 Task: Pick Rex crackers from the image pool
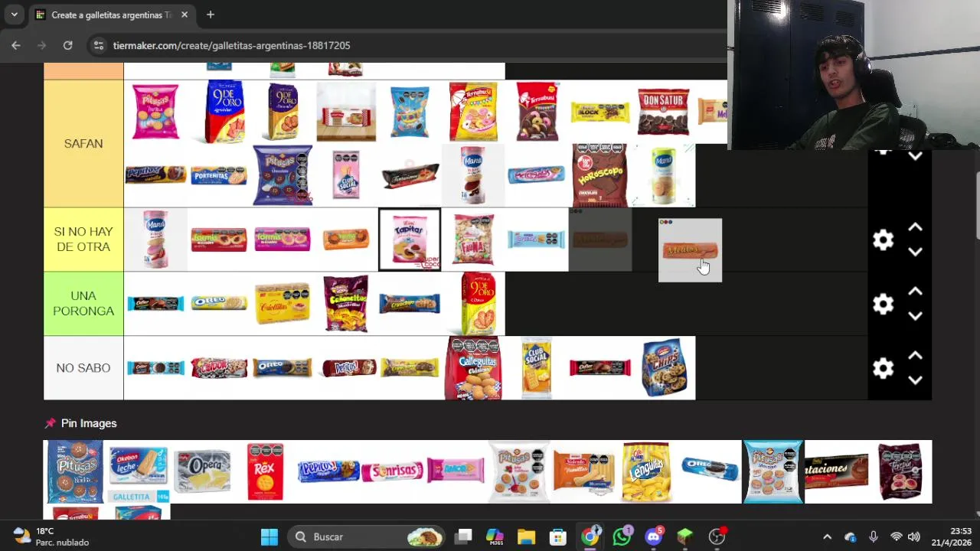pyautogui.click(x=265, y=471)
